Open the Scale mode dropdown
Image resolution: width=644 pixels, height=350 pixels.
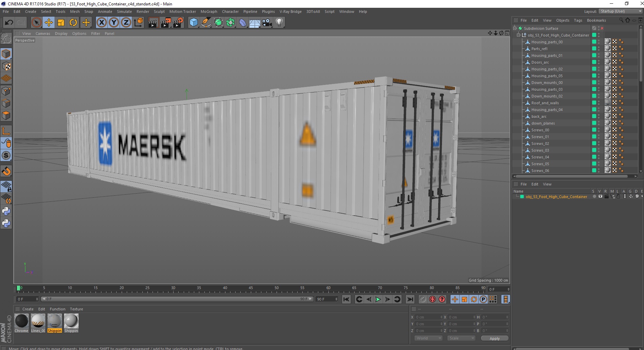[461, 338]
